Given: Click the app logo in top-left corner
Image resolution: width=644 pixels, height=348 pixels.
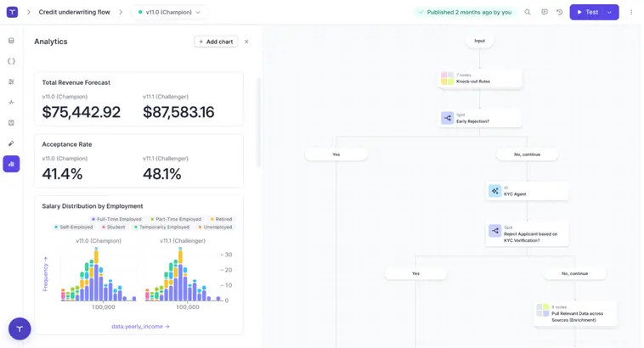Looking at the screenshot, I should [x=13, y=12].
